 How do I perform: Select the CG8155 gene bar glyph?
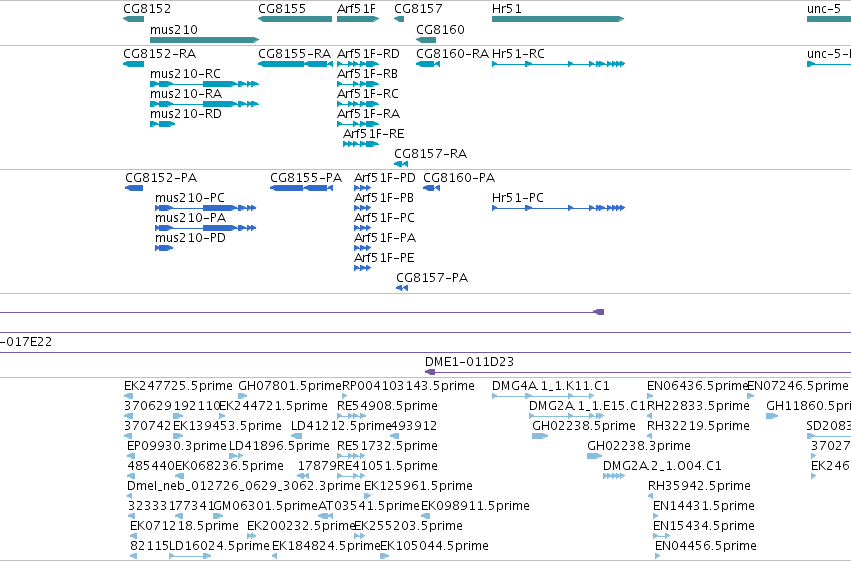(x=295, y=19)
